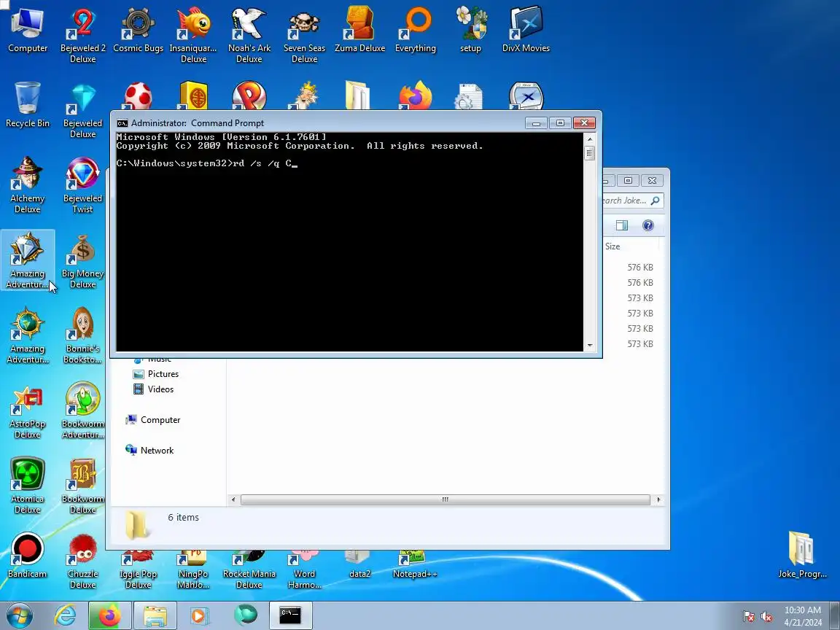Image resolution: width=840 pixels, height=630 pixels.
Task: Switch to Command Prompt taskbar button
Action: pos(290,615)
